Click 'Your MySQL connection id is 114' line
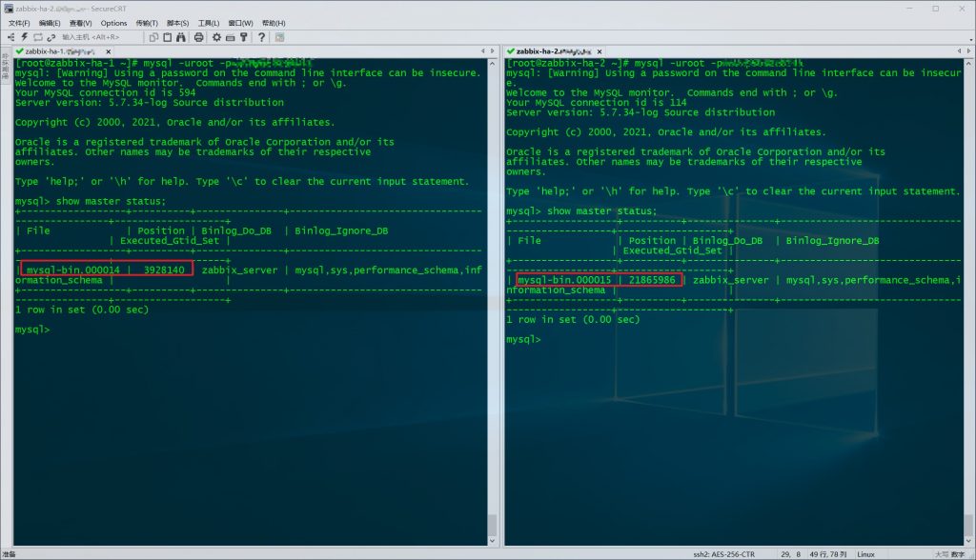This screenshot has width=976, height=560. [x=597, y=103]
